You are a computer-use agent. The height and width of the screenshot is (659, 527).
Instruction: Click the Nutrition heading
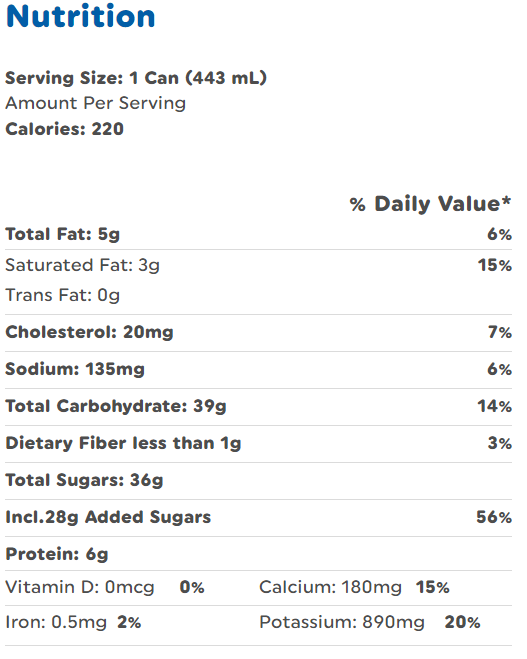[81, 16]
